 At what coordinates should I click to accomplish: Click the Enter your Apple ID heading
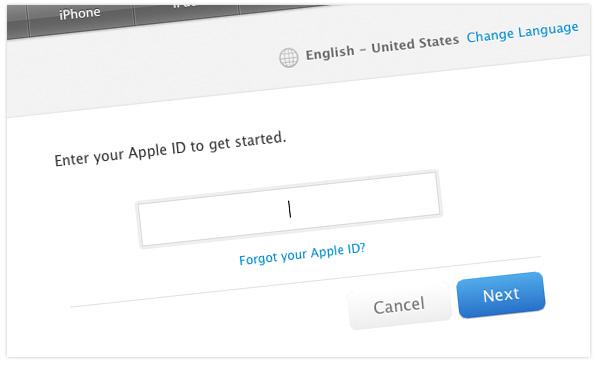pyautogui.click(x=170, y=149)
